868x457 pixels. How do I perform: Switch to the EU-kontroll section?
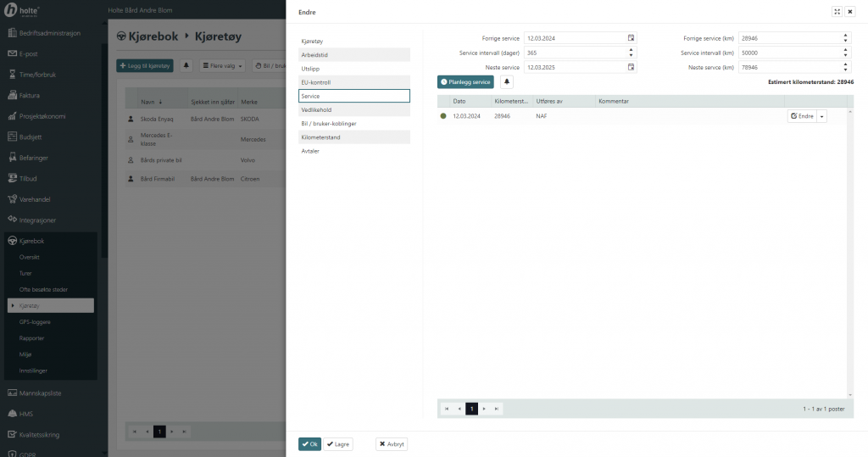coord(354,82)
